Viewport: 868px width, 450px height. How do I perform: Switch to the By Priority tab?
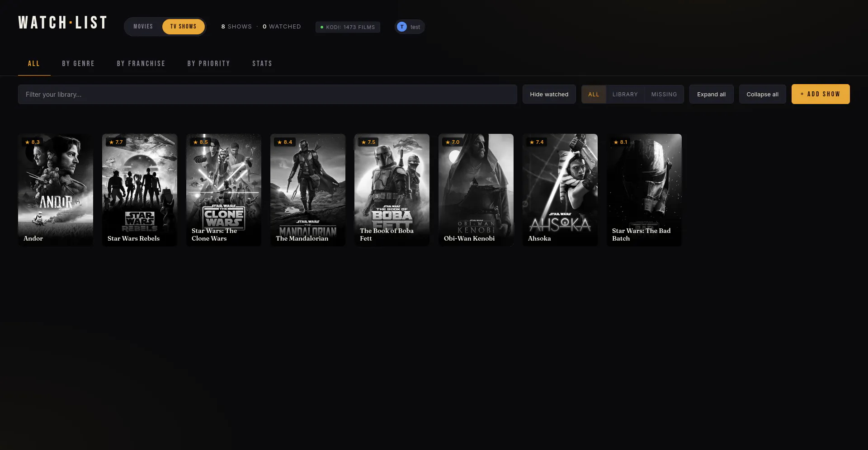(209, 64)
